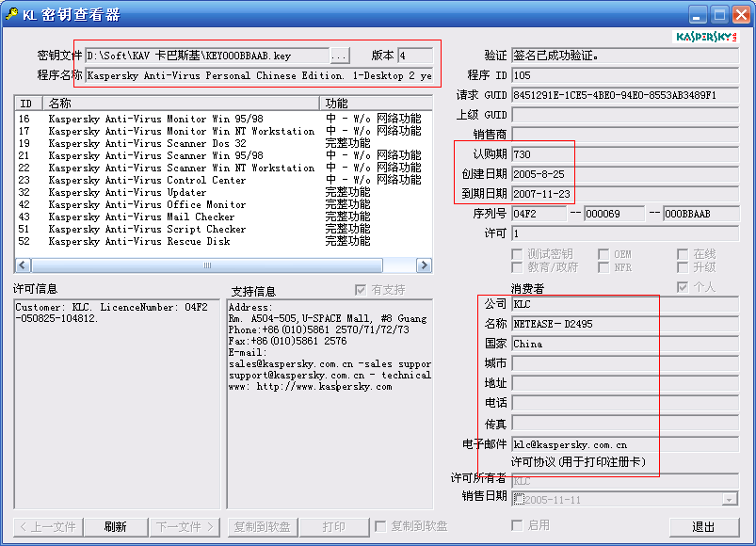Screen dimensions: 756x546
Task: Click the 刷新 button
Action: pyautogui.click(x=116, y=527)
